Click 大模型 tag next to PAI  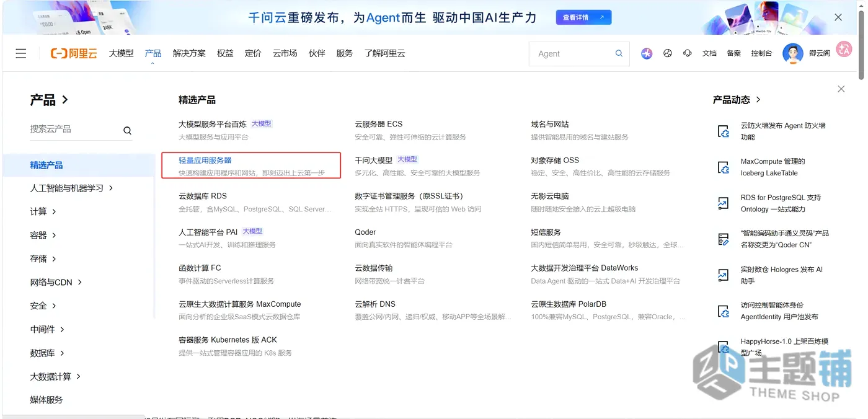pyautogui.click(x=252, y=232)
